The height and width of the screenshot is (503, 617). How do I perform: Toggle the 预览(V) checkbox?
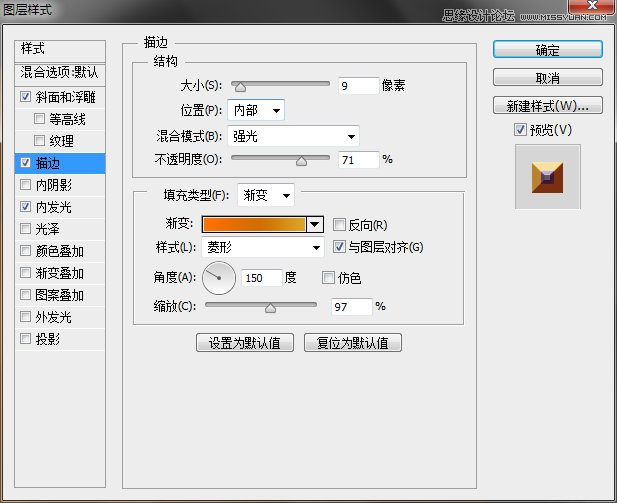(x=520, y=129)
